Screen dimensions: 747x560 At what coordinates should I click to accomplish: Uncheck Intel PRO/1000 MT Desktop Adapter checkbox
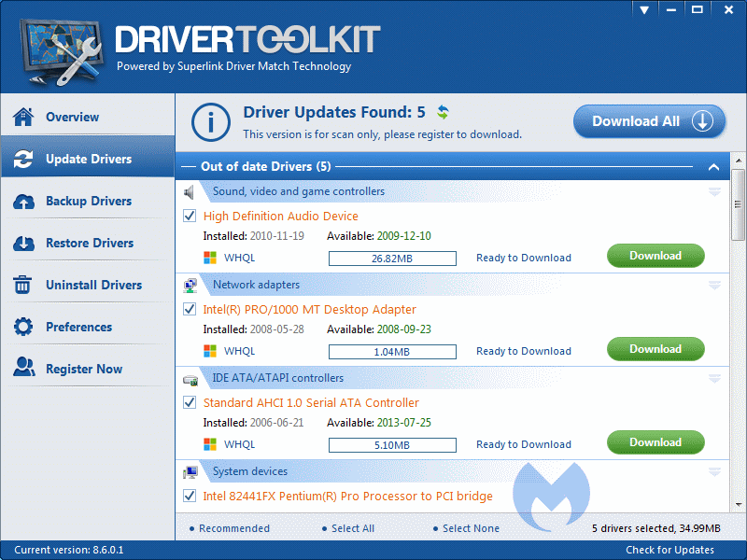(190, 309)
